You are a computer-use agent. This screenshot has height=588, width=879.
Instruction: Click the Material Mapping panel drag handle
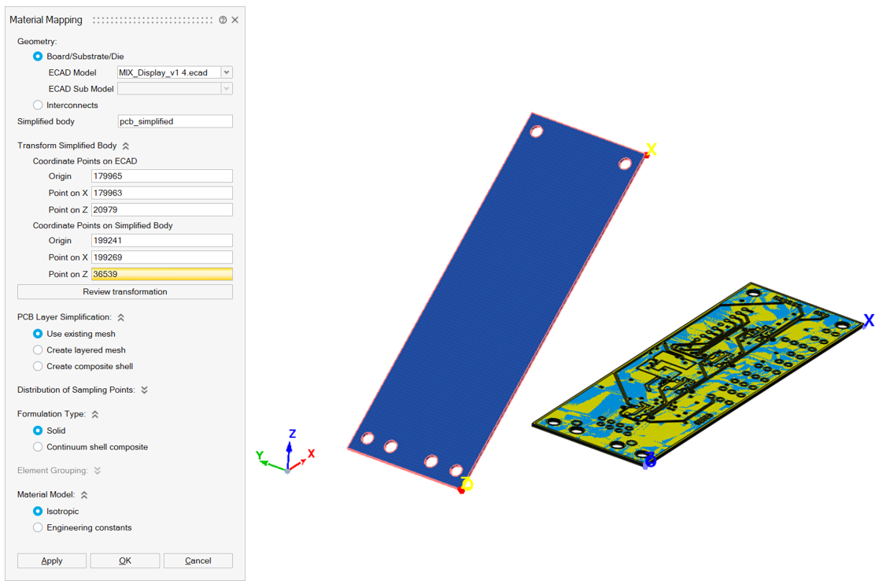coord(153,20)
